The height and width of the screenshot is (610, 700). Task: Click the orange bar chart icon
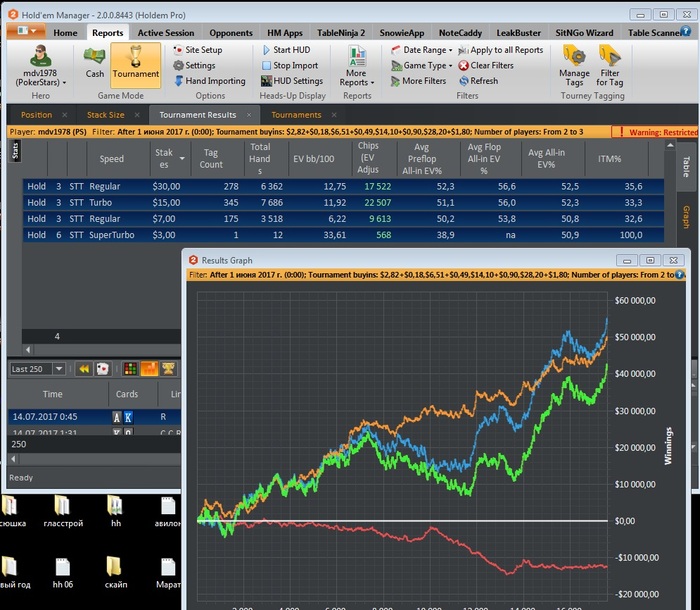(149, 369)
